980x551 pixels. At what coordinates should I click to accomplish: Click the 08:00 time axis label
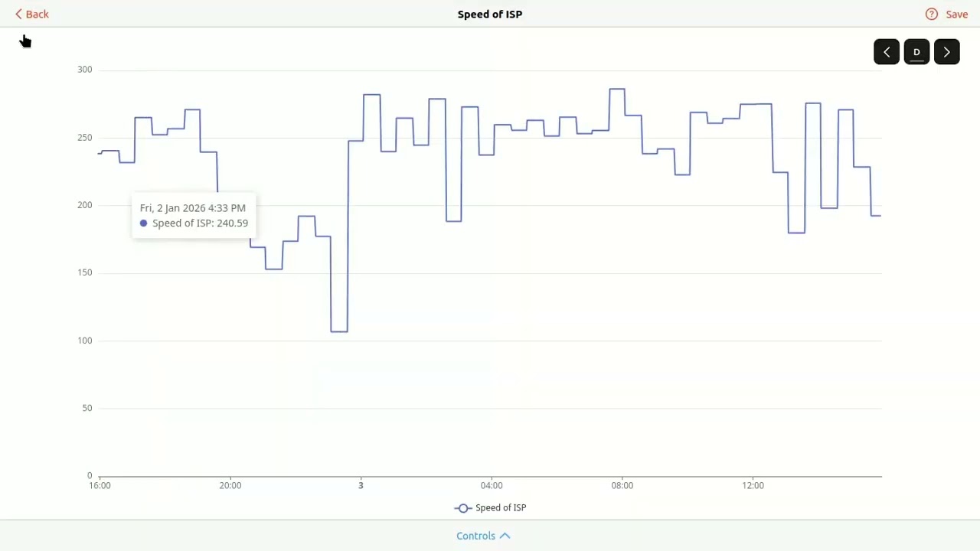[x=622, y=485]
